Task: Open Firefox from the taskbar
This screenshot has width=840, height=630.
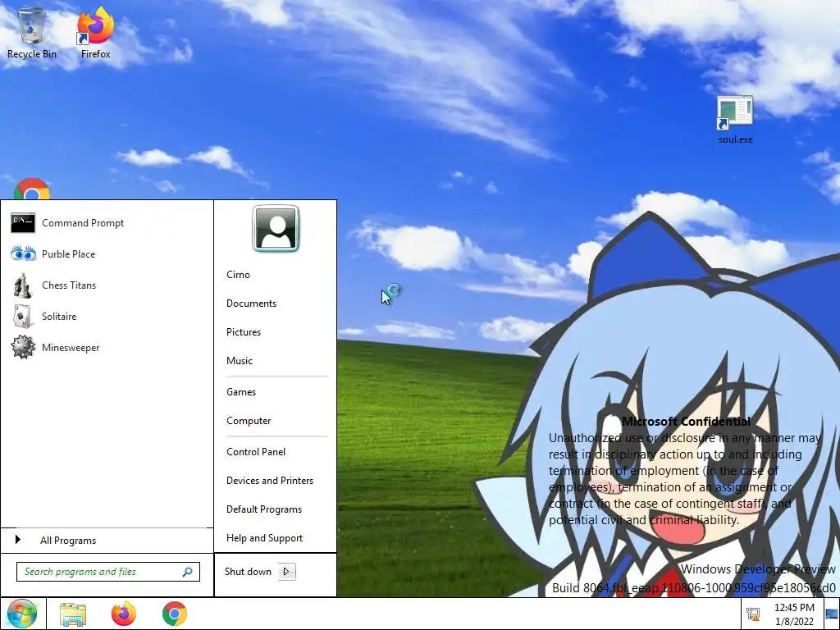Action: point(123,614)
